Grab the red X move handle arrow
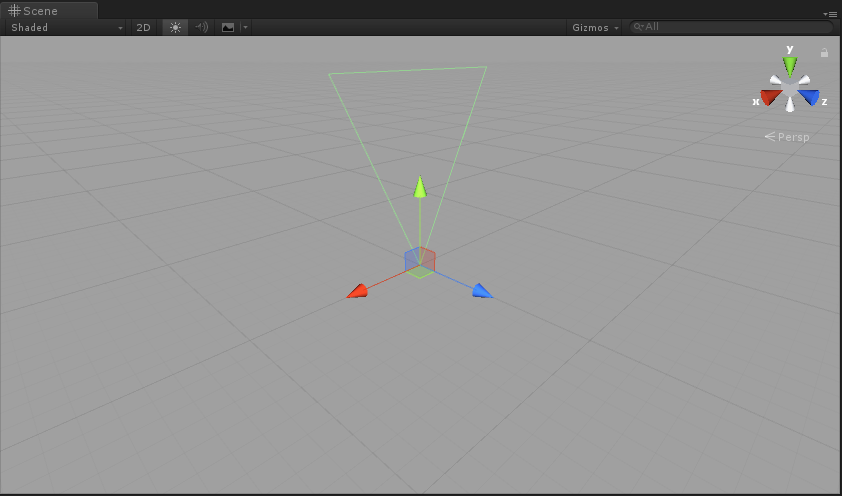Image resolution: width=842 pixels, height=496 pixels. (x=358, y=291)
